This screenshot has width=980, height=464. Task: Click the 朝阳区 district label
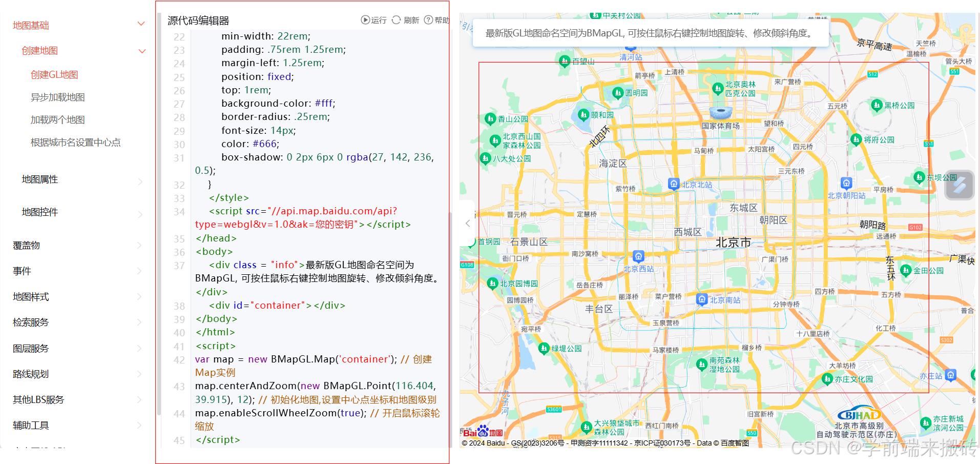773,220
